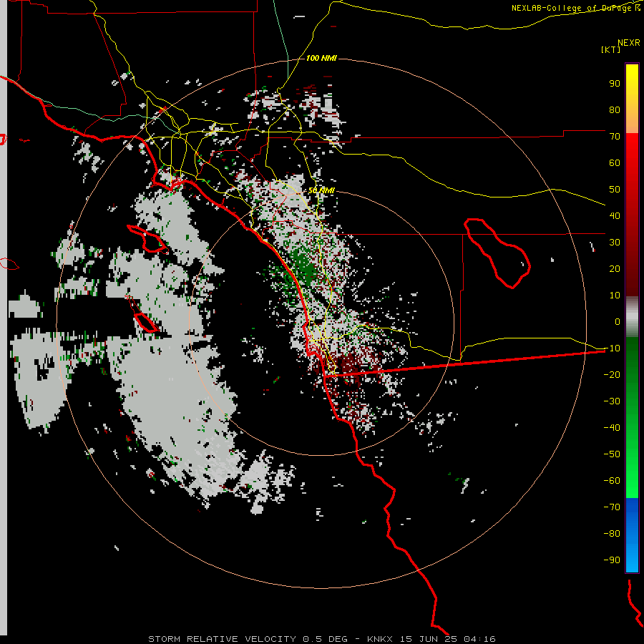Click the 20 value on velocity scale

click(615, 268)
